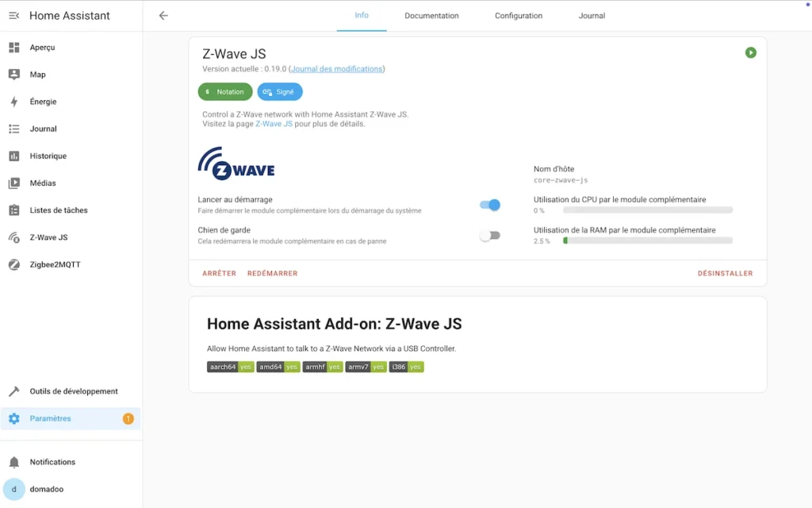Open the Journal tab at top

coord(592,16)
